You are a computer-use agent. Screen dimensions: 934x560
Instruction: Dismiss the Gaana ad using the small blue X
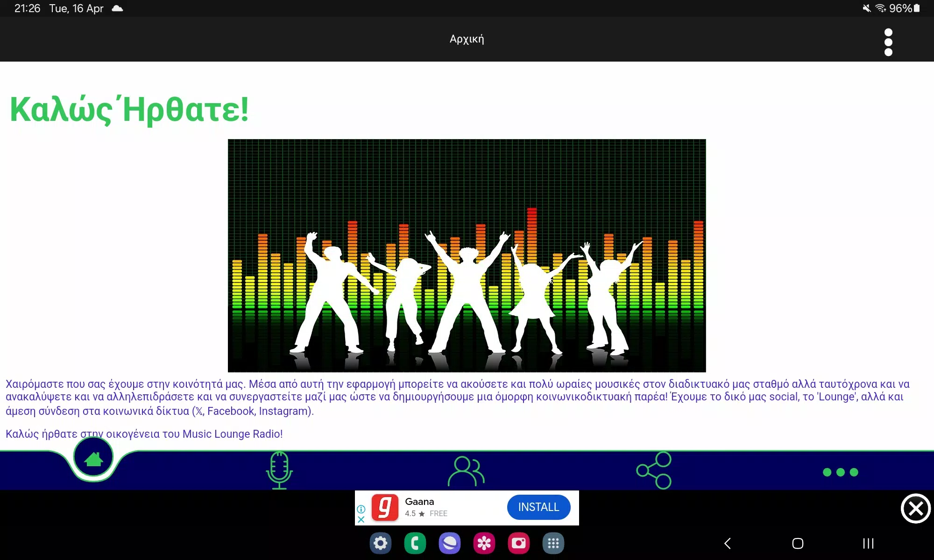(x=361, y=519)
